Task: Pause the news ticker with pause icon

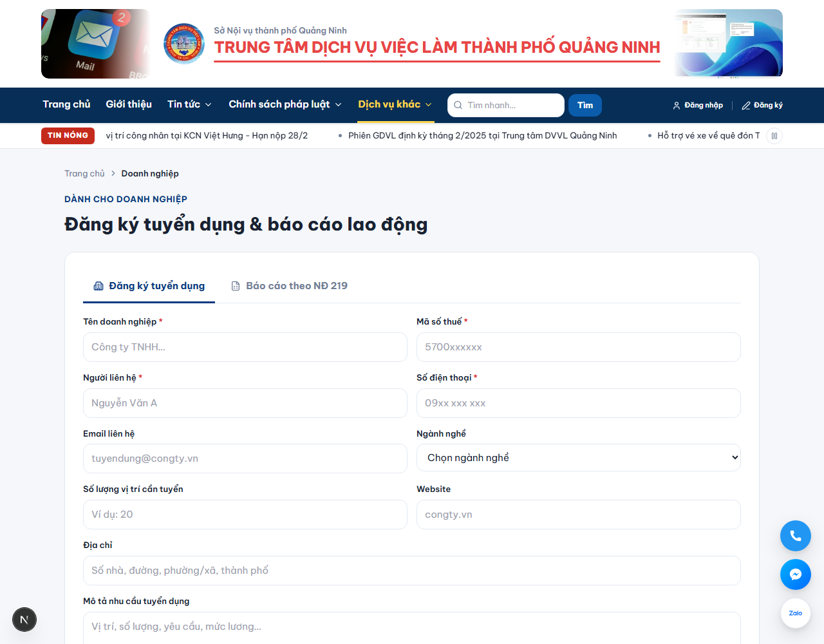Action: point(774,136)
